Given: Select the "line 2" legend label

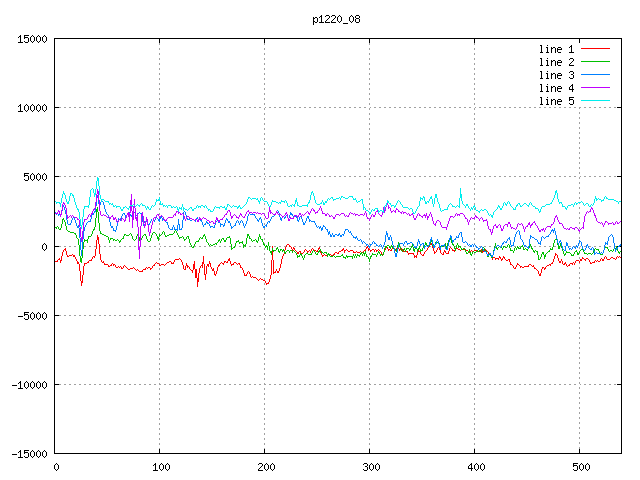Looking at the screenshot, I should 557,62.
